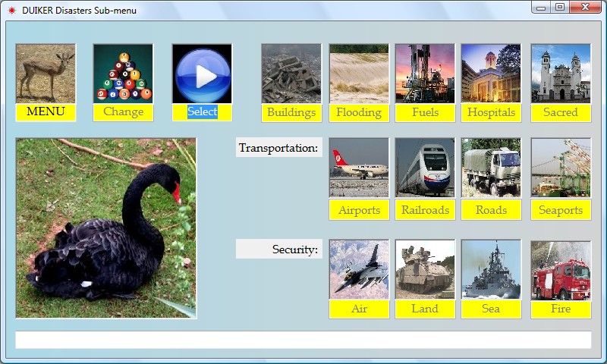
Task: Click the blue play button image
Action: 202,74
